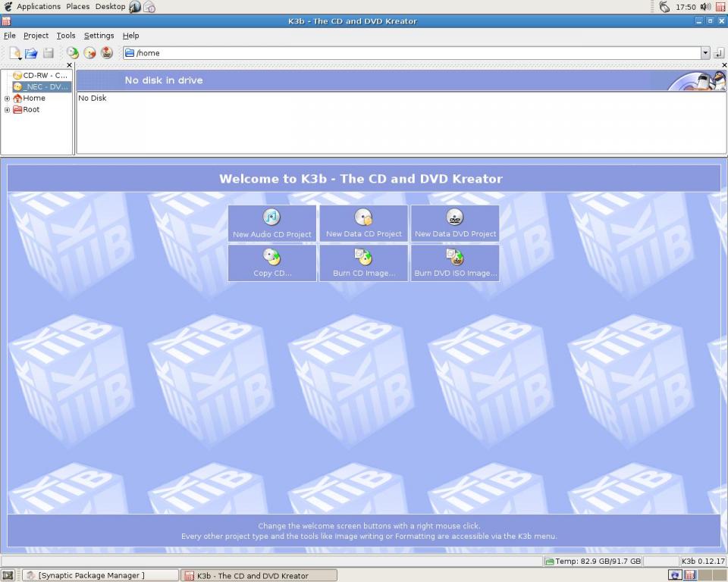Maximize the K3b window
Viewport: 728px width, 582px height.
(x=711, y=21)
